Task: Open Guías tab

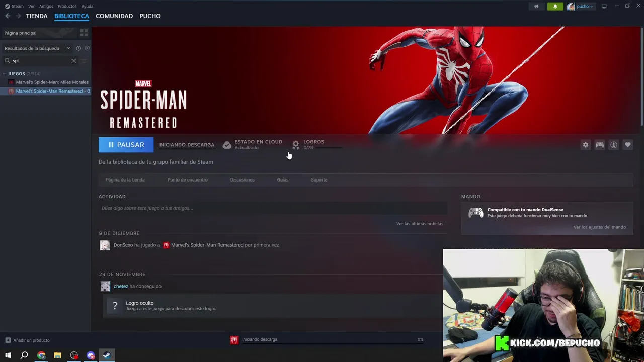Action: [283, 180]
